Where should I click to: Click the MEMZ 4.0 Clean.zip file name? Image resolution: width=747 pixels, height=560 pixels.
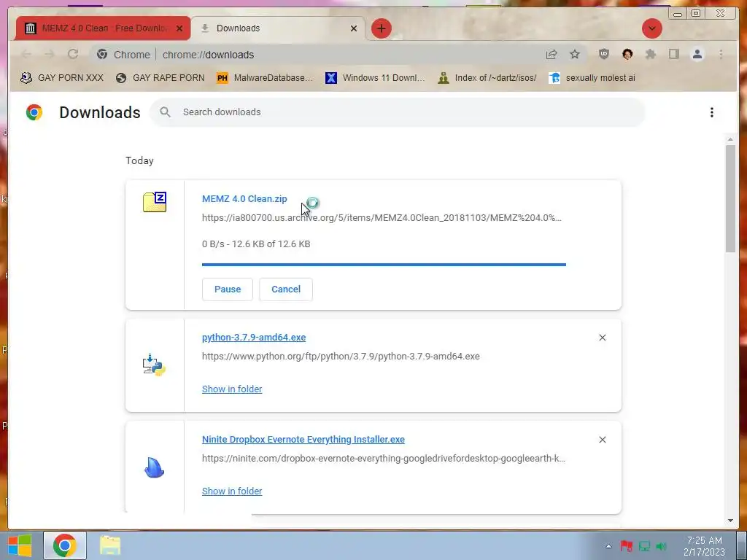pos(244,199)
